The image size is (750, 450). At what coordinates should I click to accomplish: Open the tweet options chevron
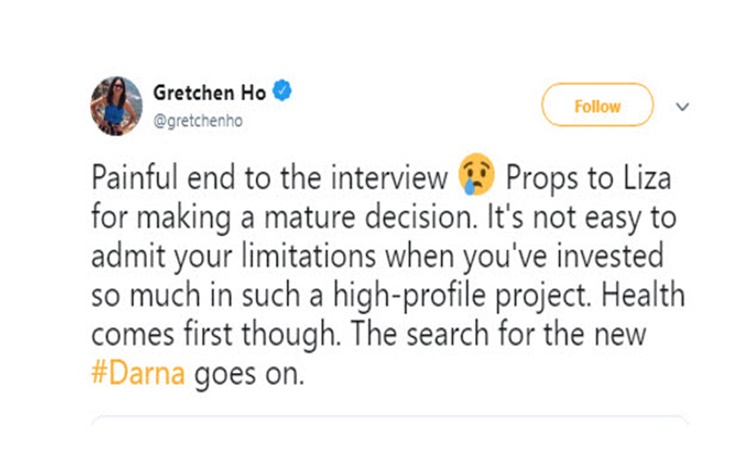tap(683, 106)
